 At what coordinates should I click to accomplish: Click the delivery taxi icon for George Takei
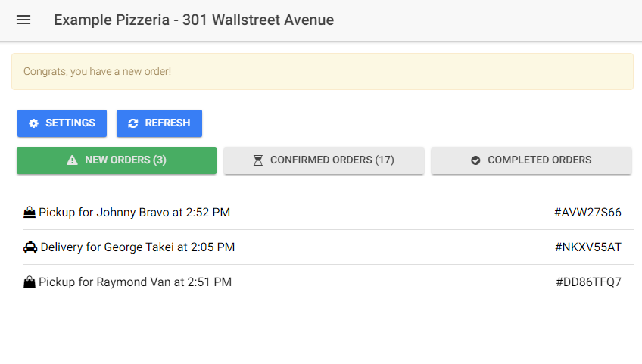(30, 247)
